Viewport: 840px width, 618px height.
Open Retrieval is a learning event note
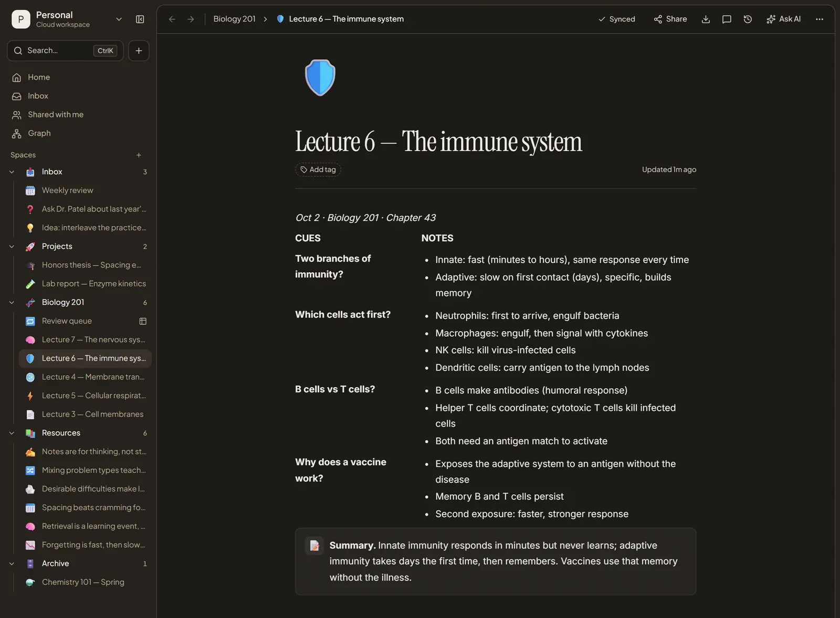86,527
